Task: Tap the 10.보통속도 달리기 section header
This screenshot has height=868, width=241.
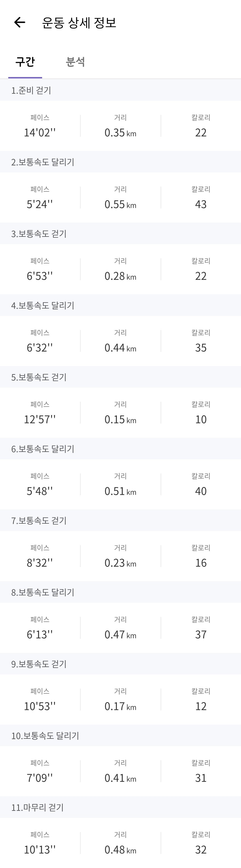Action: (45, 736)
